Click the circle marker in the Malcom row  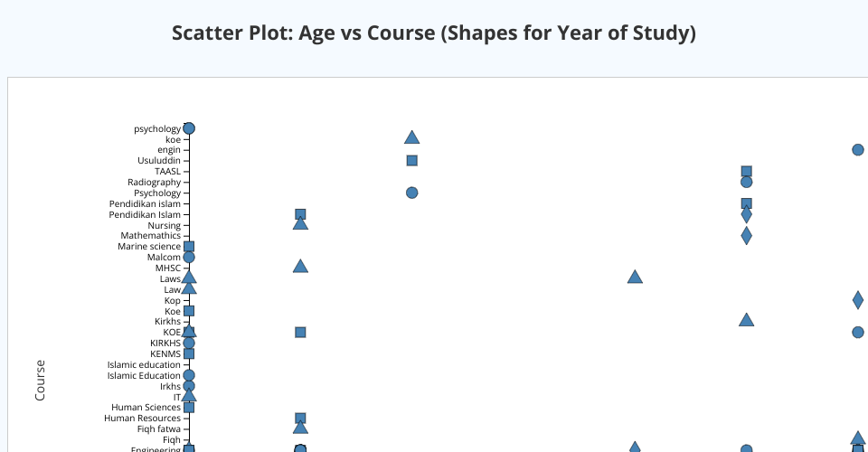click(189, 257)
